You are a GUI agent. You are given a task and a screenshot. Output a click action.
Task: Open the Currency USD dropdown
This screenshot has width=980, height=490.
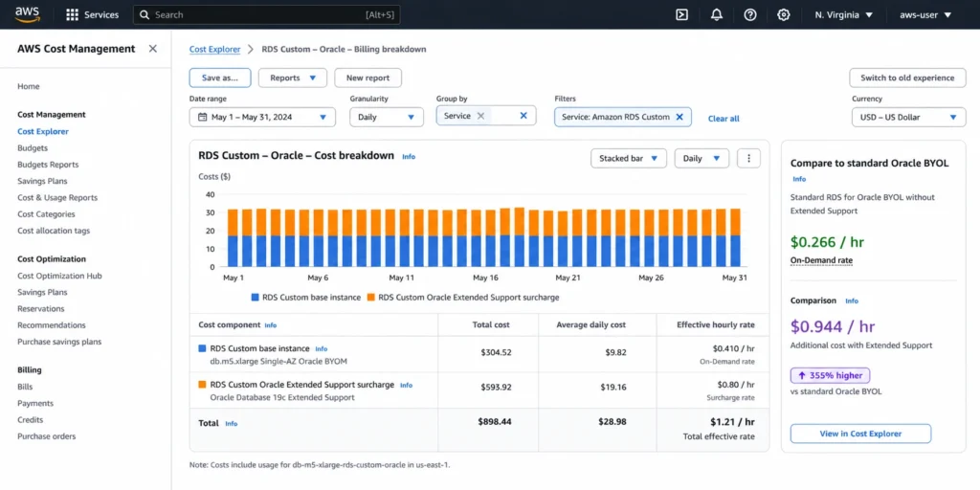(x=909, y=117)
